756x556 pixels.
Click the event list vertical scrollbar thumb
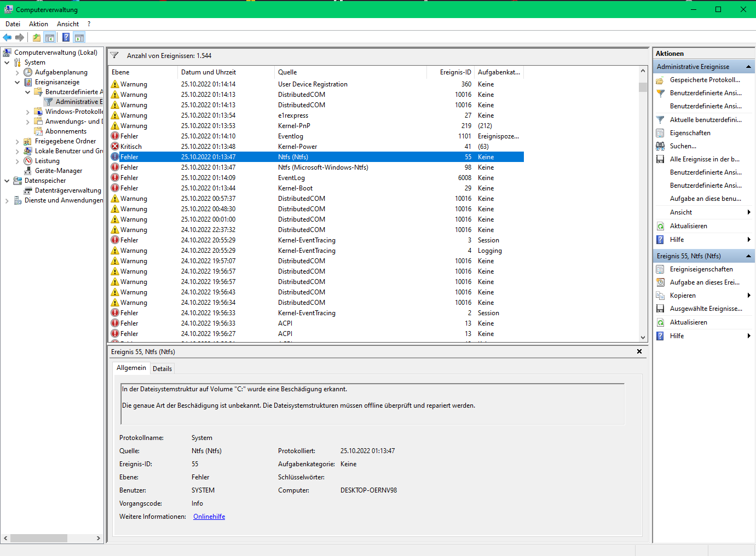click(x=643, y=87)
